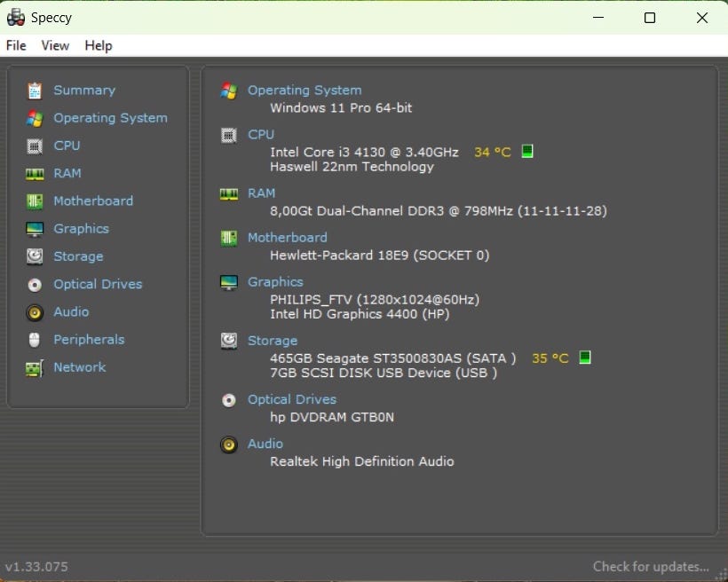Click Optical Drives heading link in summary
The height and width of the screenshot is (582, 728).
(x=292, y=399)
